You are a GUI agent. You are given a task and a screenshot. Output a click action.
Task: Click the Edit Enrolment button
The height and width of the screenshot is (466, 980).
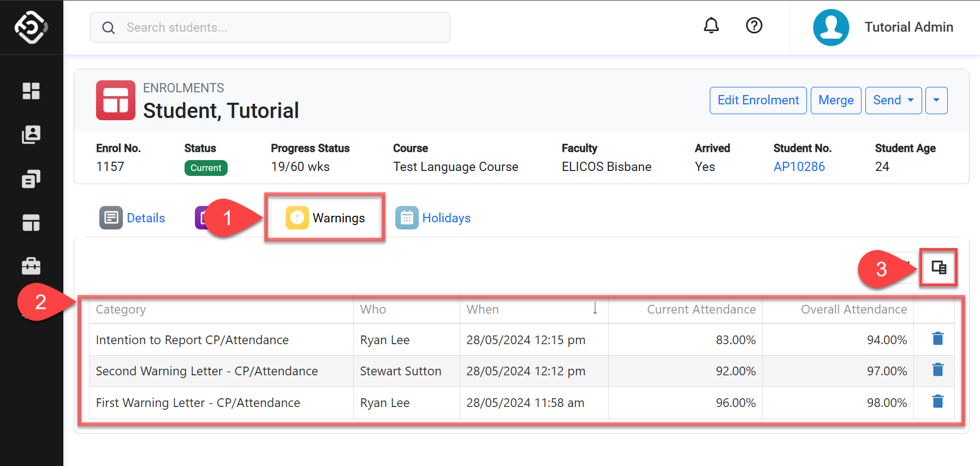pos(758,101)
